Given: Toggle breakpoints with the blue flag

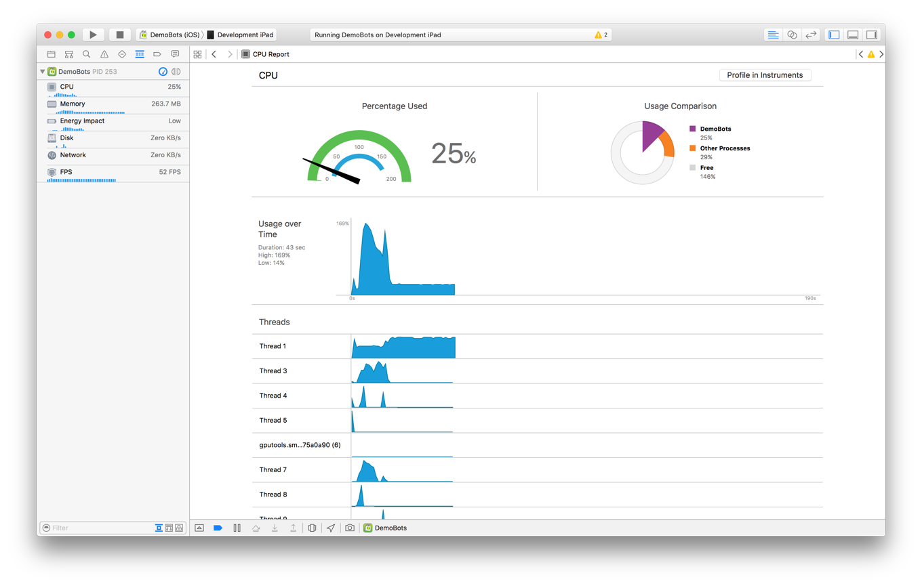Looking at the screenshot, I should (x=218, y=528).
